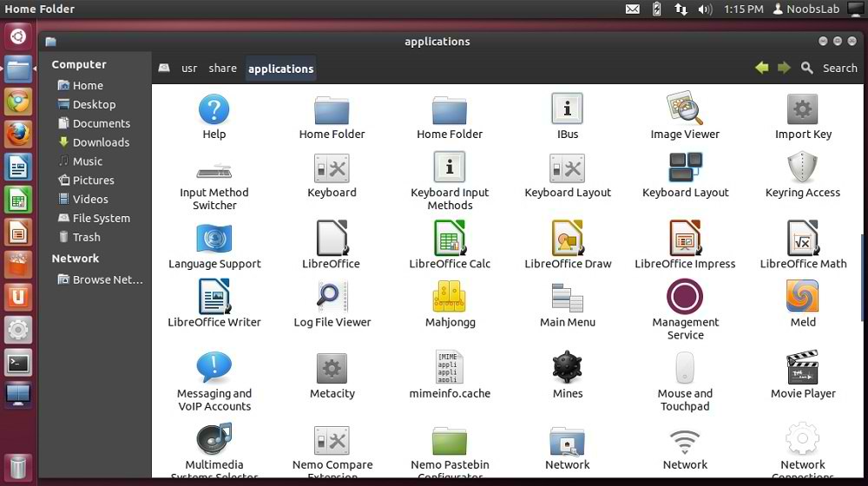Launch Meld diff tool
Screen dimensions: 868x486
pos(803,296)
